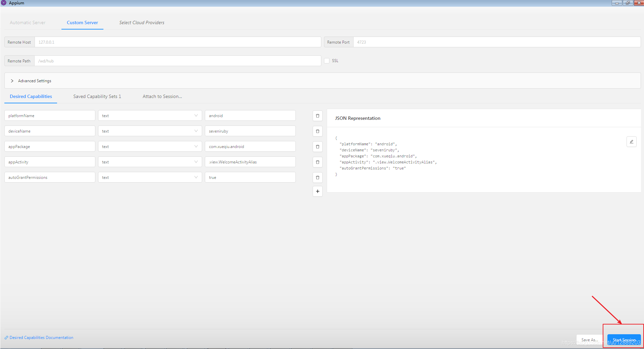Add a new capability with plus button
The height and width of the screenshot is (349, 644).
coord(317,191)
